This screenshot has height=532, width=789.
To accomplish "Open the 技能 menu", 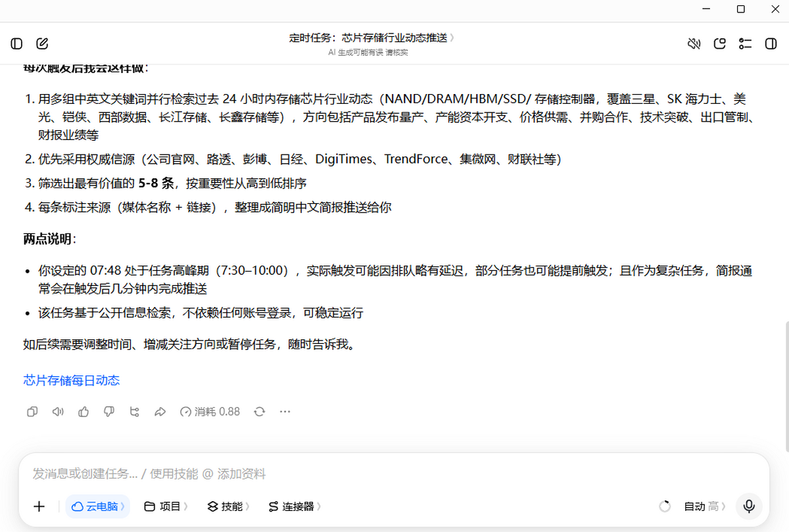I will pyautogui.click(x=229, y=506).
